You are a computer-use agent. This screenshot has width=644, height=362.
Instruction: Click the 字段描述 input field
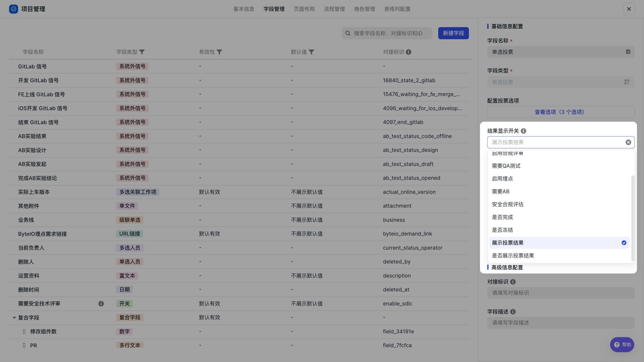tap(561, 323)
